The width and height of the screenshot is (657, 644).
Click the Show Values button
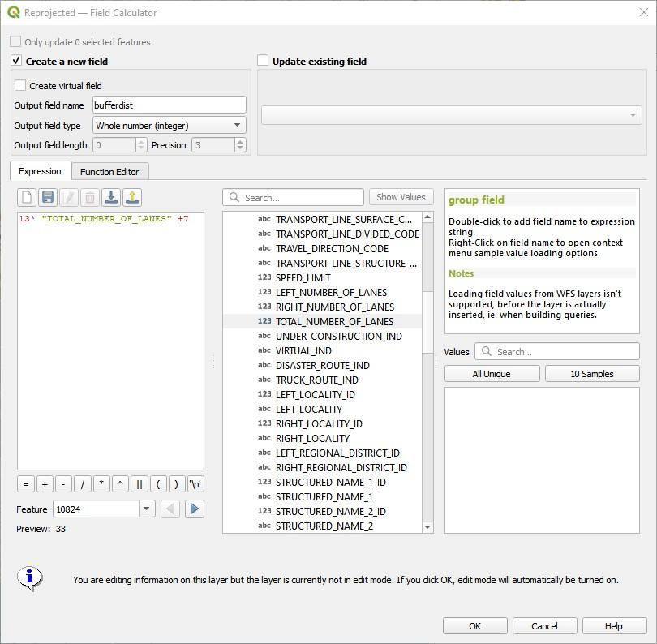(401, 197)
